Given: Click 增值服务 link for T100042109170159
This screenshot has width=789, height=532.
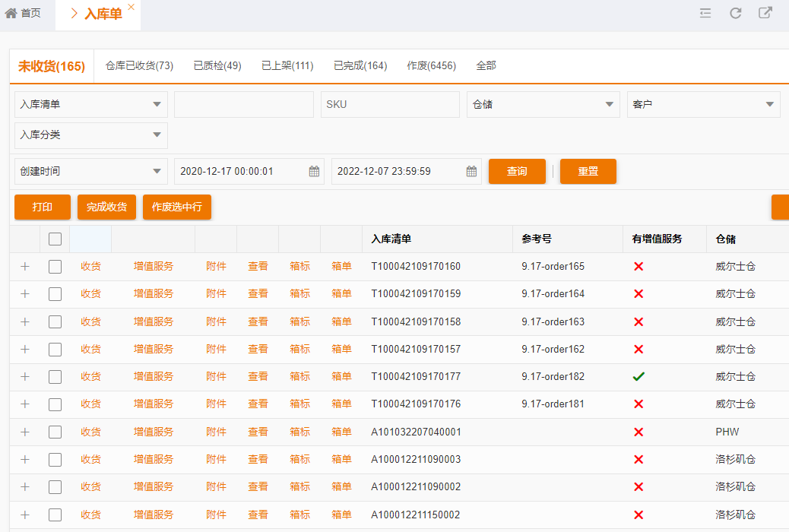Looking at the screenshot, I should (x=154, y=293).
